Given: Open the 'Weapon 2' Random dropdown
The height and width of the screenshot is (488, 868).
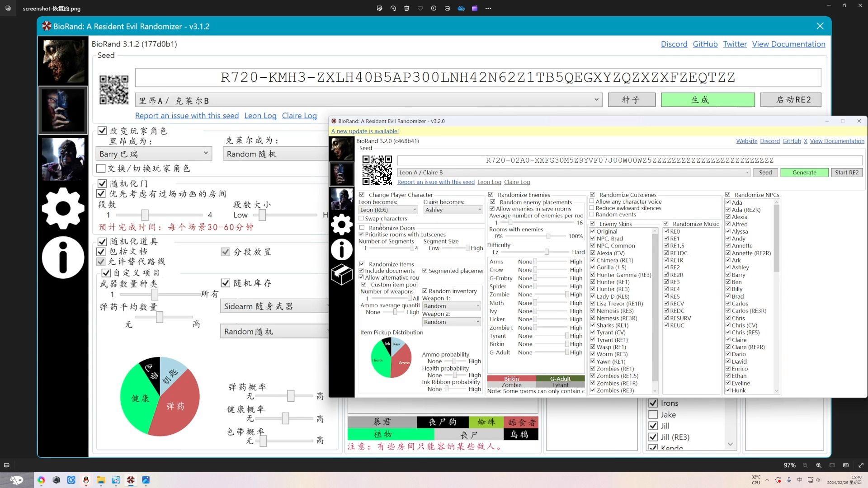Looking at the screenshot, I should click(451, 322).
